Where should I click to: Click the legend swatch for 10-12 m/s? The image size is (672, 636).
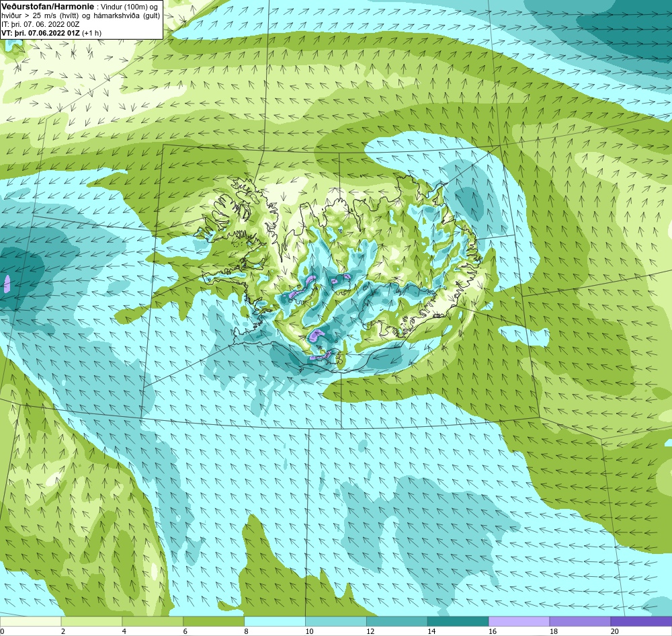336,621
